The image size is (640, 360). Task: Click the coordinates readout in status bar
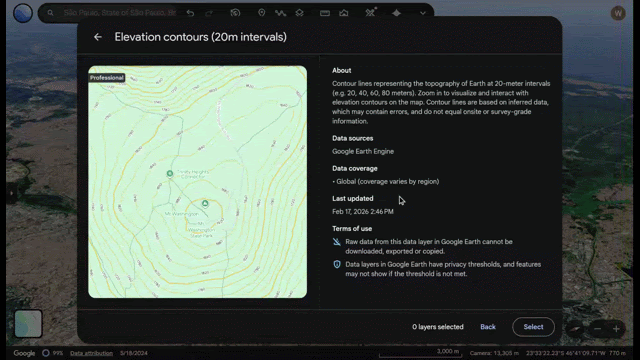(x=566, y=353)
